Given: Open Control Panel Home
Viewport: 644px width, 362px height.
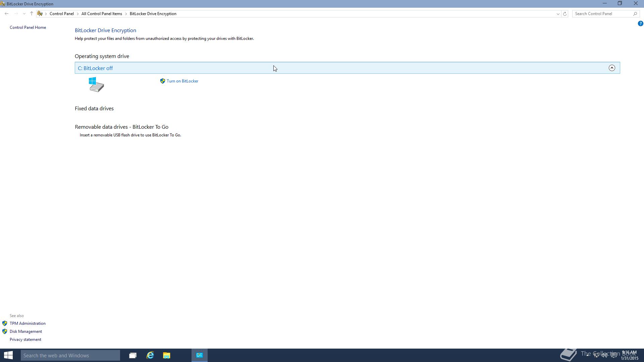Looking at the screenshot, I should pyautogui.click(x=28, y=27).
